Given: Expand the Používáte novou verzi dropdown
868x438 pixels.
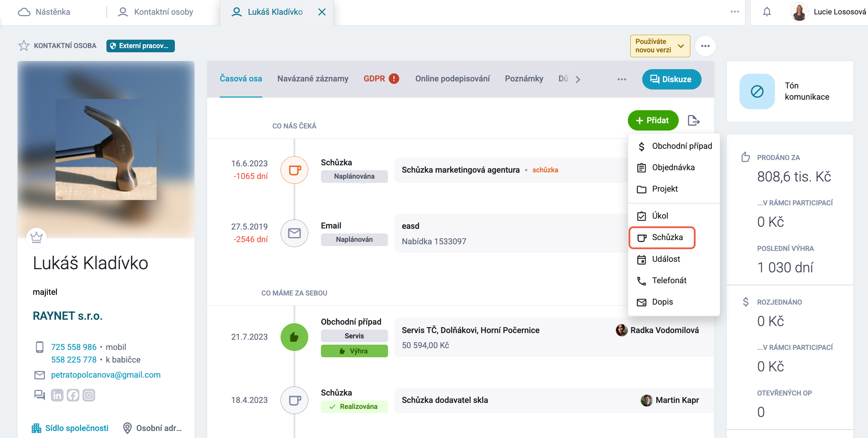Looking at the screenshot, I should [660, 46].
